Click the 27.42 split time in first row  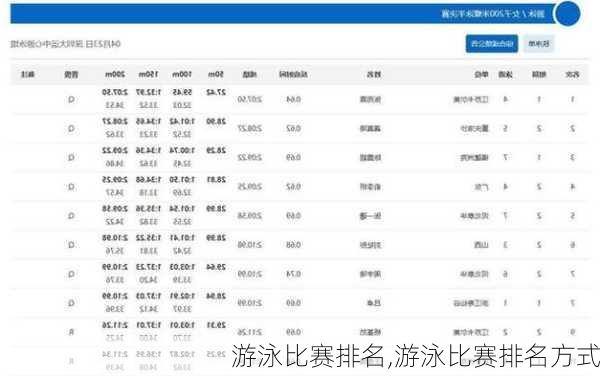pos(216,92)
